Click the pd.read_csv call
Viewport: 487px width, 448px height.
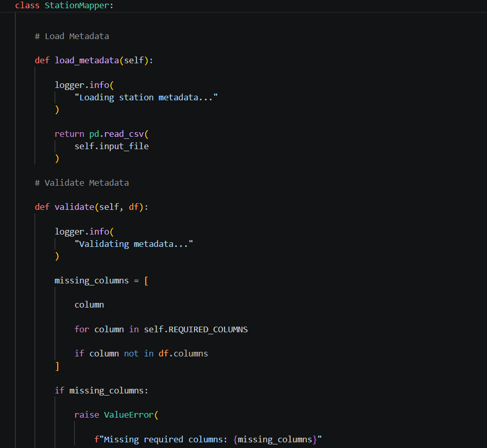pos(116,134)
